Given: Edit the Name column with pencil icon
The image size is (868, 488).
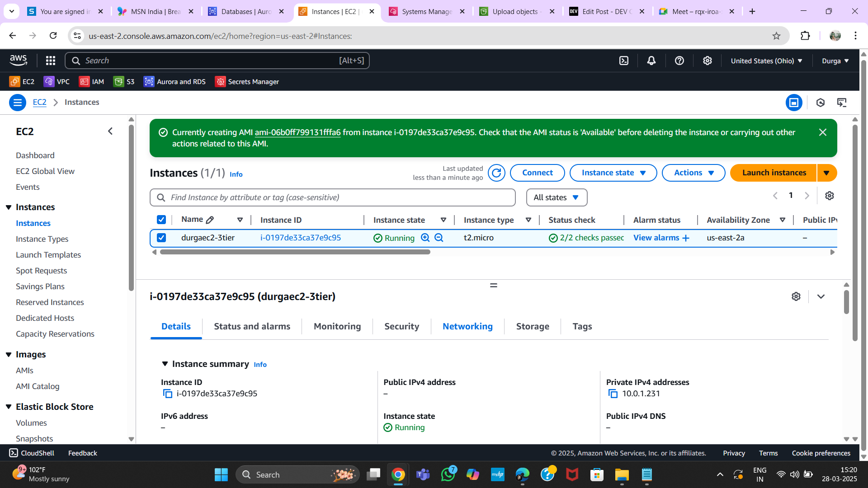Looking at the screenshot, I should coord(210,220).
